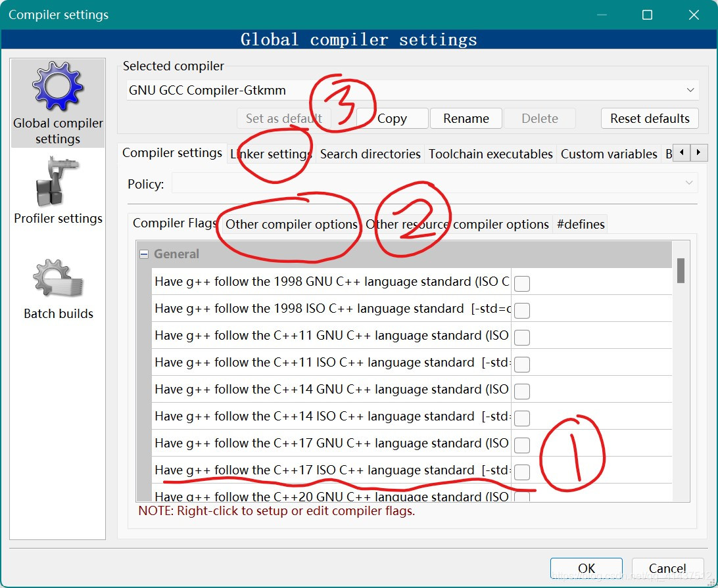This screenshot has width=718, height=588.
Task: Enable the C++17 ISO language standard checkbox
Action: pyautogui.click(x=521, y=472)
